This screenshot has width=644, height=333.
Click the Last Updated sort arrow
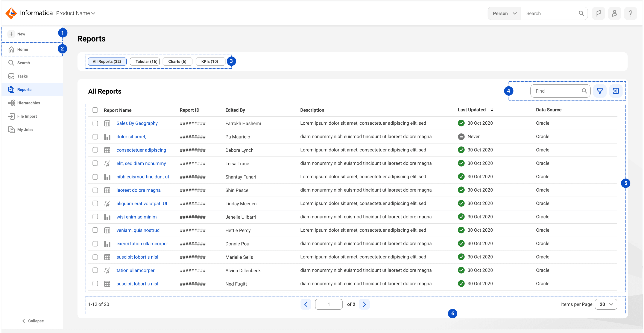tap(492, 110)
